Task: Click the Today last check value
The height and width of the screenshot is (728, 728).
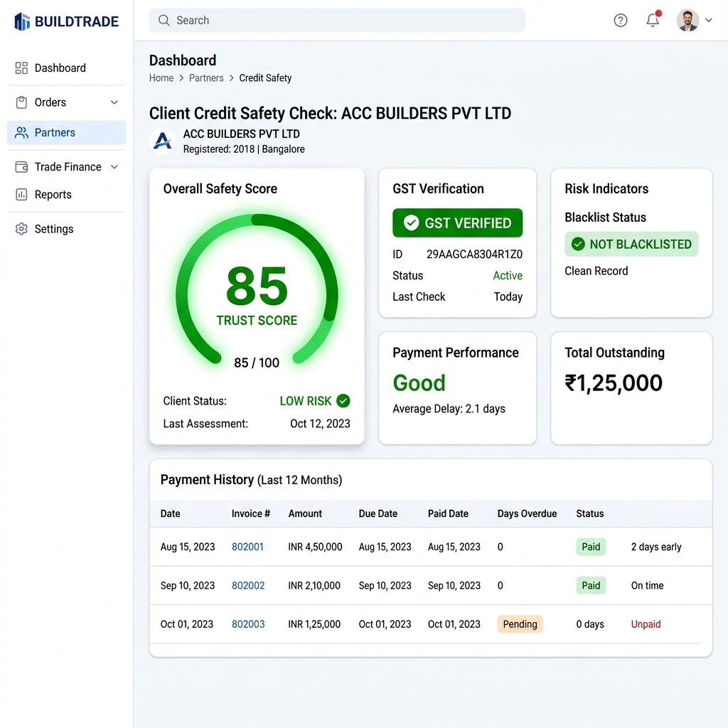Action: (508, 296)
